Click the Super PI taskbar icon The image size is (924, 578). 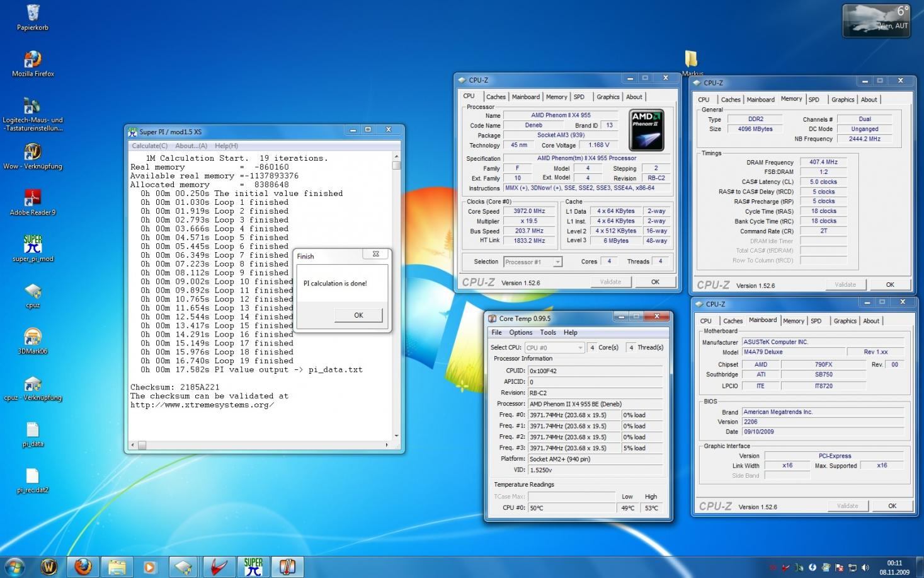pyautogui.click(x=253, y=567)
